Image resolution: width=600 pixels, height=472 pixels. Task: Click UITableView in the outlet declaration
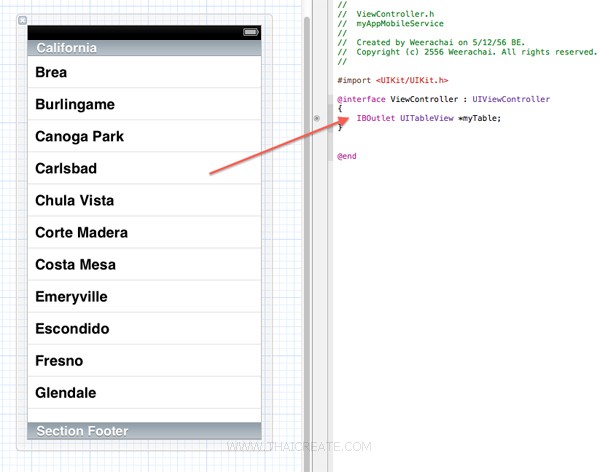(x=427, y=118)
